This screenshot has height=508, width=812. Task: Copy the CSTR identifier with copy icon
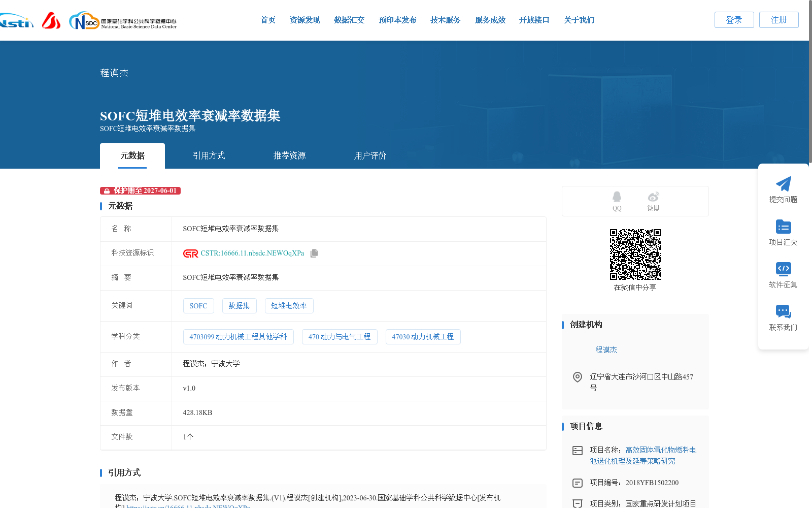(x=314, y=253)
